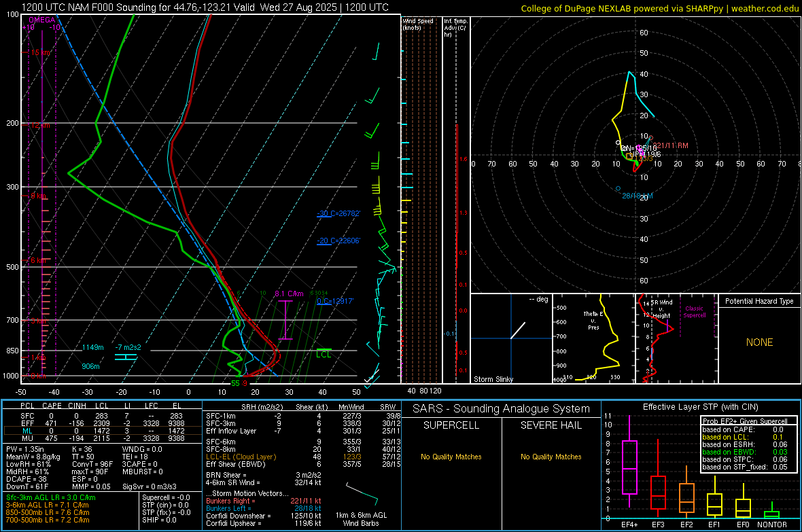Image resolution: width=802 pixels, height=532 pixels.
Task: Click the Bunkers Right = 221/11 kt line
Action: click(x=264, y=501)
